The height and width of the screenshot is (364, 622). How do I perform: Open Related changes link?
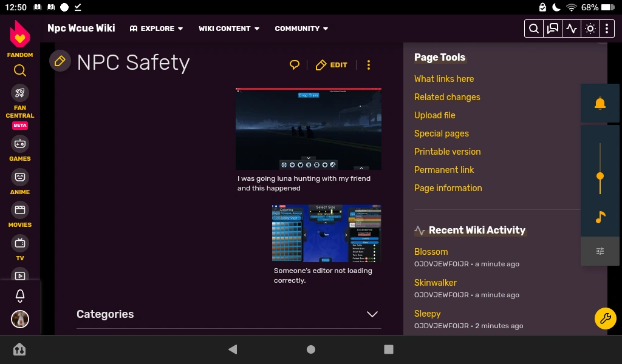point(447,97)
